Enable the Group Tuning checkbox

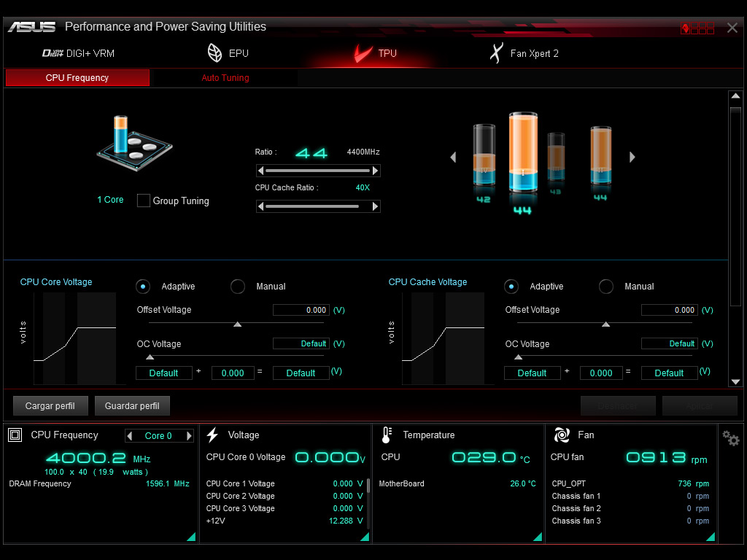pyautogui.click(x=144, y=201)
